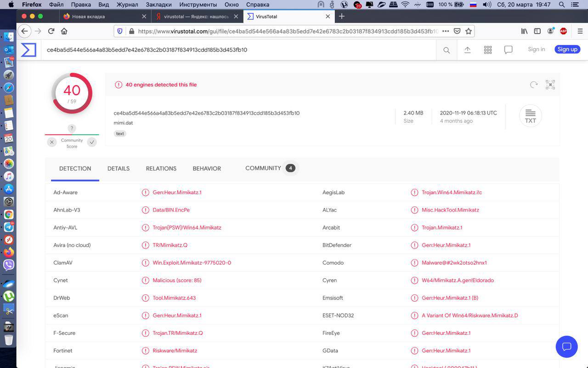Click the tracking protection shield icon
This screenshot has width=588, height=368.
tap(120, 31)
